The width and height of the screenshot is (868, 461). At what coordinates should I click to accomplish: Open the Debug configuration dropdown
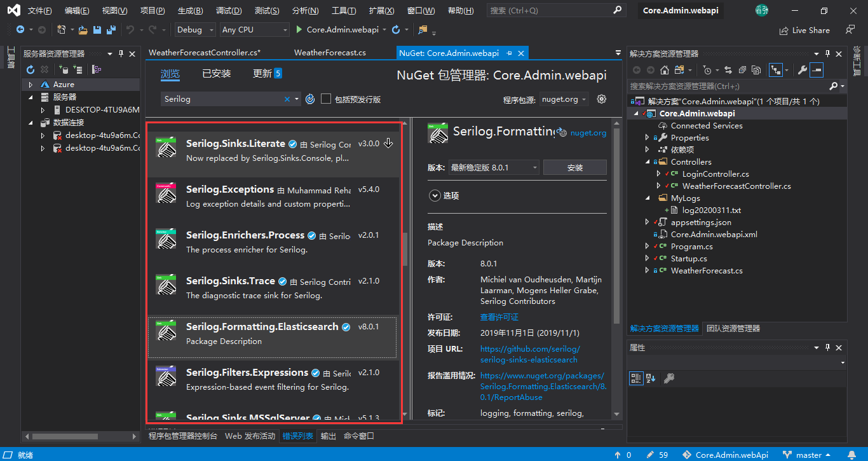(195, 30)
